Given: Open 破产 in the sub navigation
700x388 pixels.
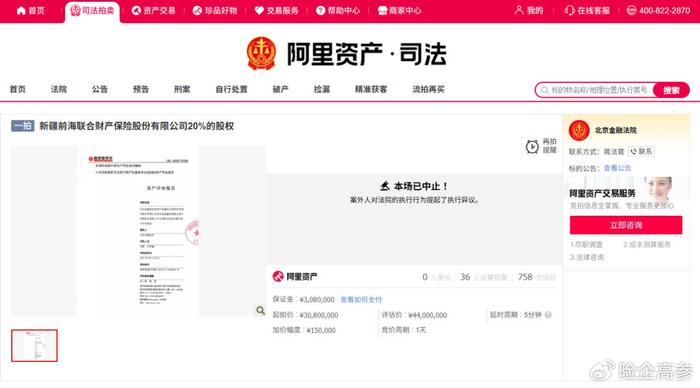Looking at the screenshot, I should [x=280, y=89].
